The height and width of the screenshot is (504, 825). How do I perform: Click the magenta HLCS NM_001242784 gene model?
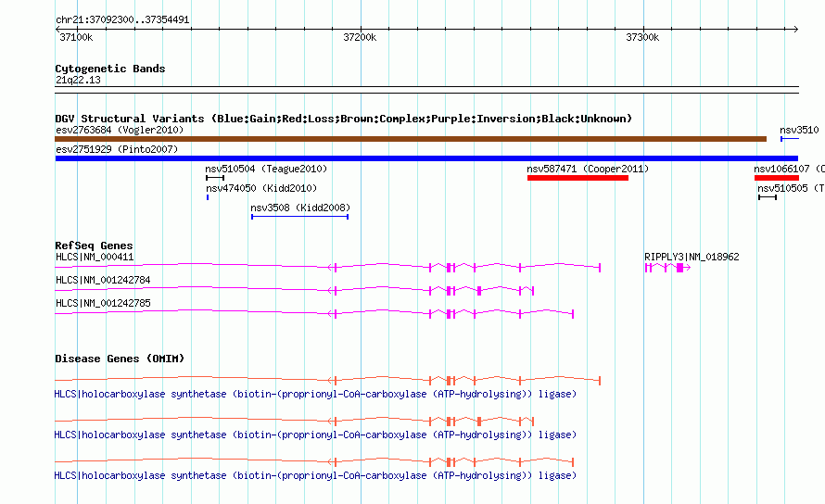tap(295, 290)
